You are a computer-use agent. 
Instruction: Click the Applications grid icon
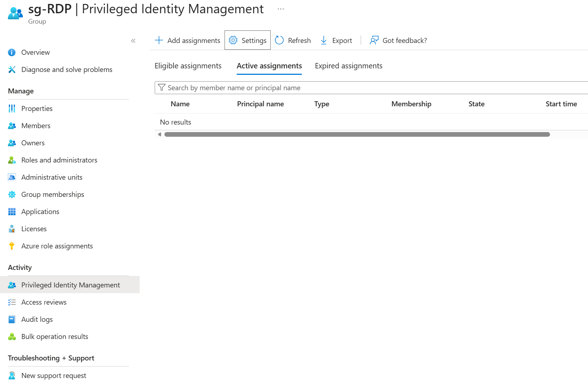click(12, 212)
